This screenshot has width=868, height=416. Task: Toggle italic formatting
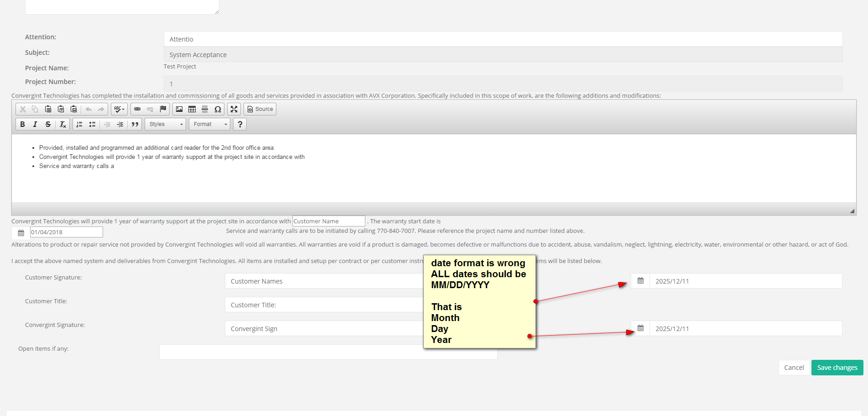(x=35, y=124)
